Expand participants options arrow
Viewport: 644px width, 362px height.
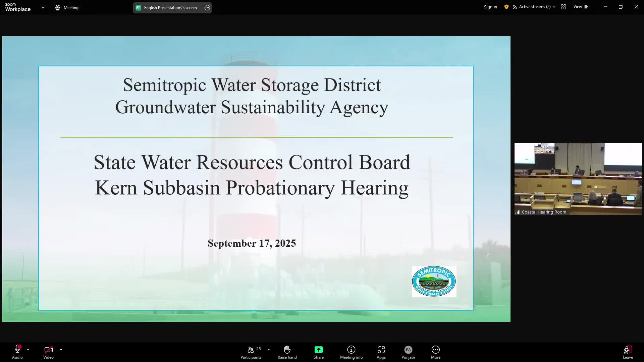click(269, 350)
